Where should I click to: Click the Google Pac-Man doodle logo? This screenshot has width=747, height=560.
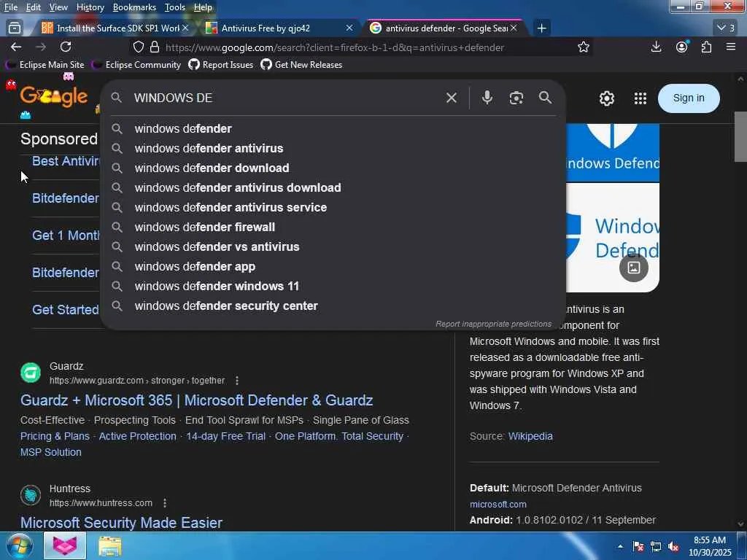coord(53,97)
